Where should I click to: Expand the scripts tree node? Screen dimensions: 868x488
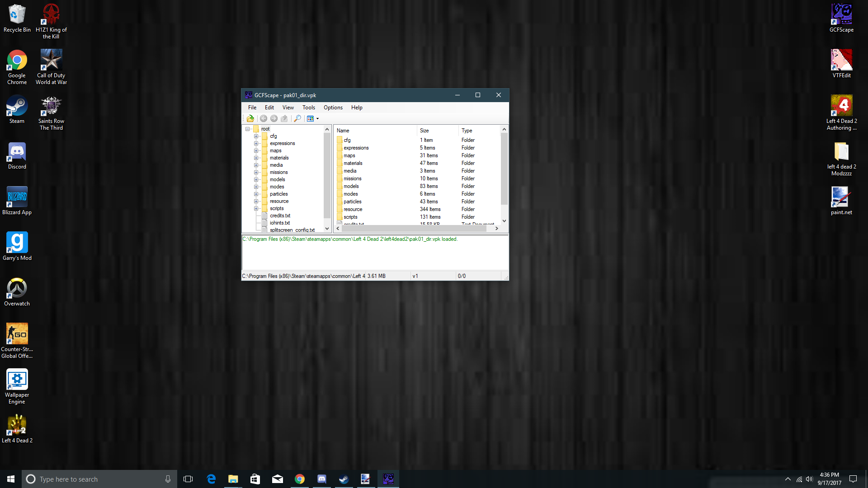tap(256, 208)
